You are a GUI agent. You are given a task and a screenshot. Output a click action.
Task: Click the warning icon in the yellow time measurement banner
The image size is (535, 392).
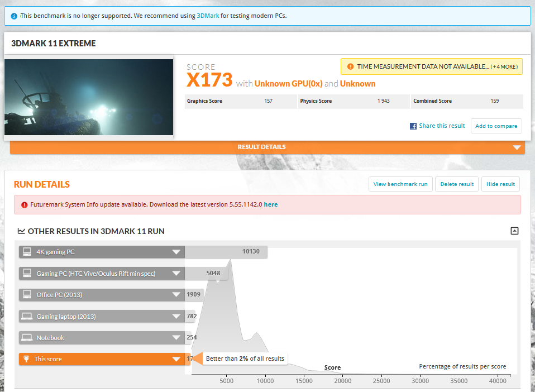point(350,66)
